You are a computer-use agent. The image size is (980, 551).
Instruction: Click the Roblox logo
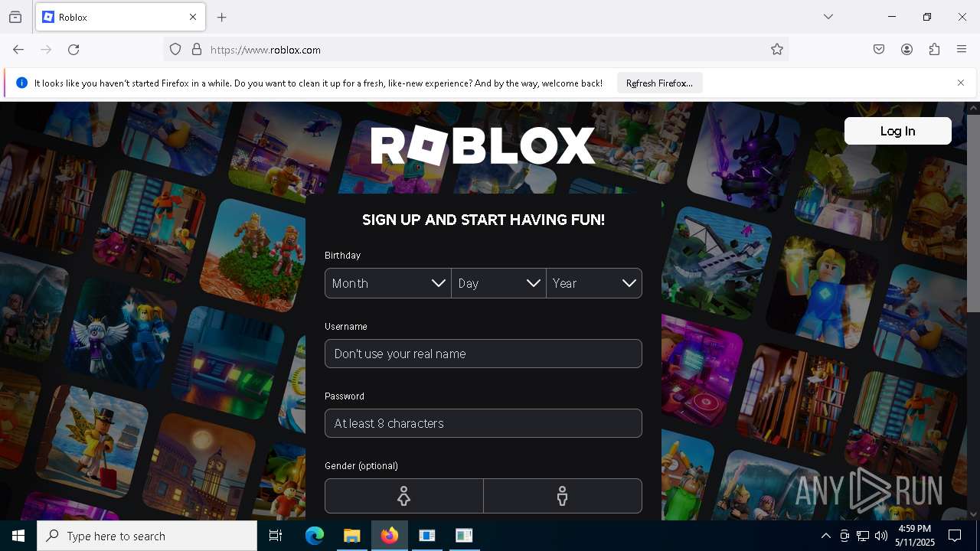483,145
